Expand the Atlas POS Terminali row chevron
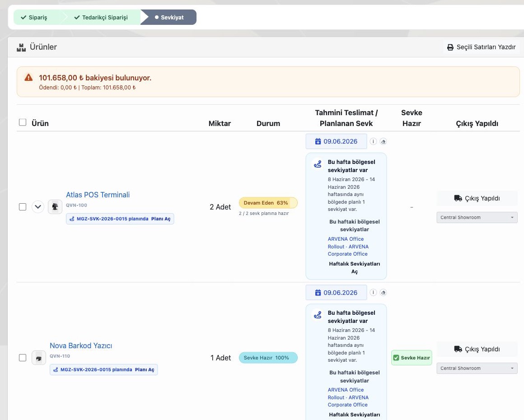 (38, 207)
